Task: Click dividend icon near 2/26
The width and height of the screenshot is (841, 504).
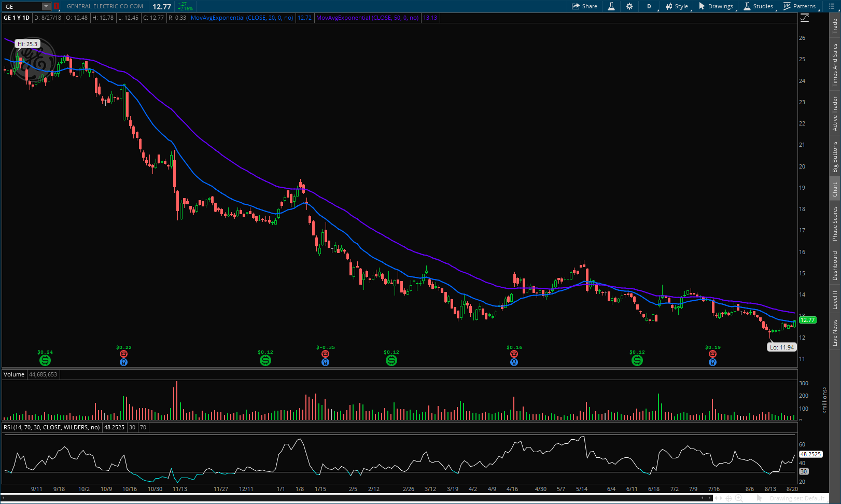Action: 391,360
